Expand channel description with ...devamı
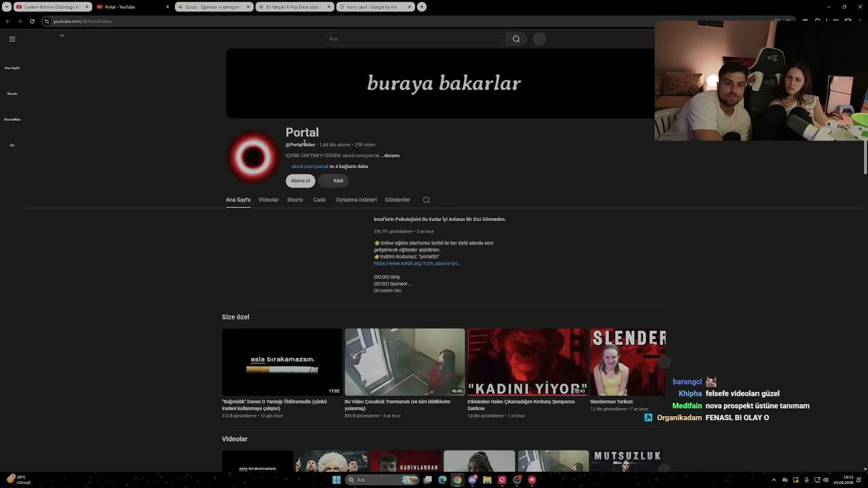The width and height of the screenshot is (868, 488). pyautogui.click(x=390, y=156)
